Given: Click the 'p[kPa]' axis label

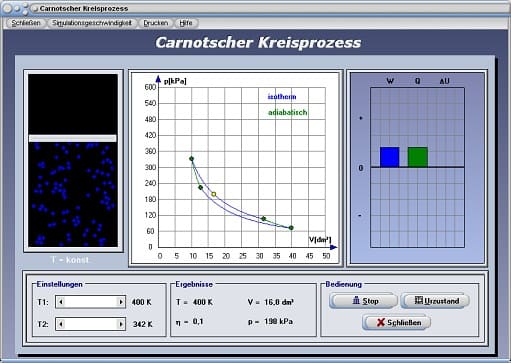Looking at the screenshot, I should [175, 81].
